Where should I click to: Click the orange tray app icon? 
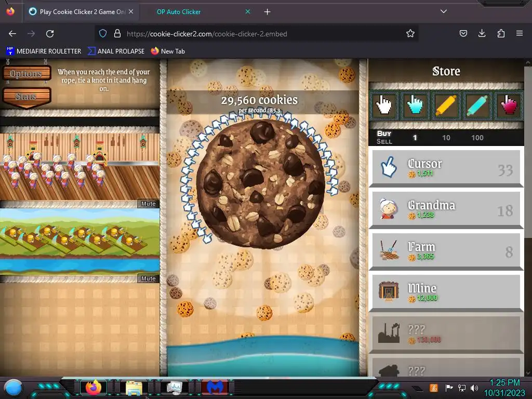434,388
